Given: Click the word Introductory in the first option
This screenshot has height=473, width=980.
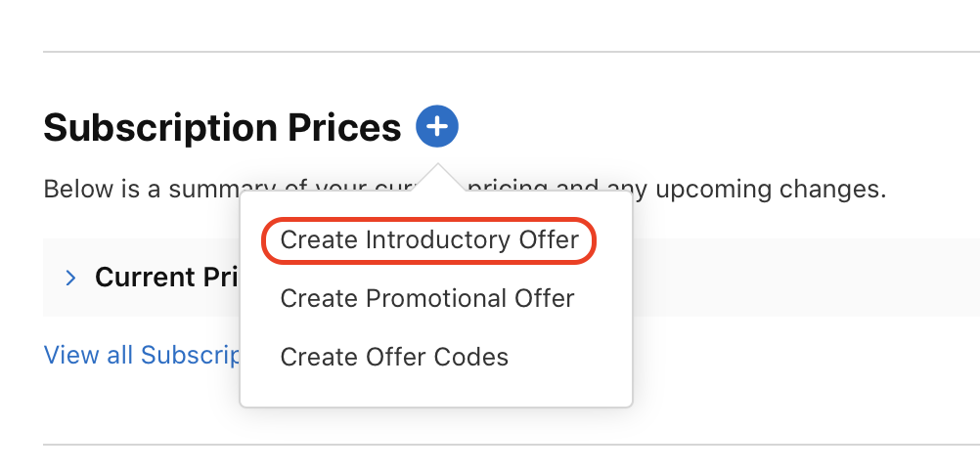Looking at the screenshot, I should tap(429, 240).
